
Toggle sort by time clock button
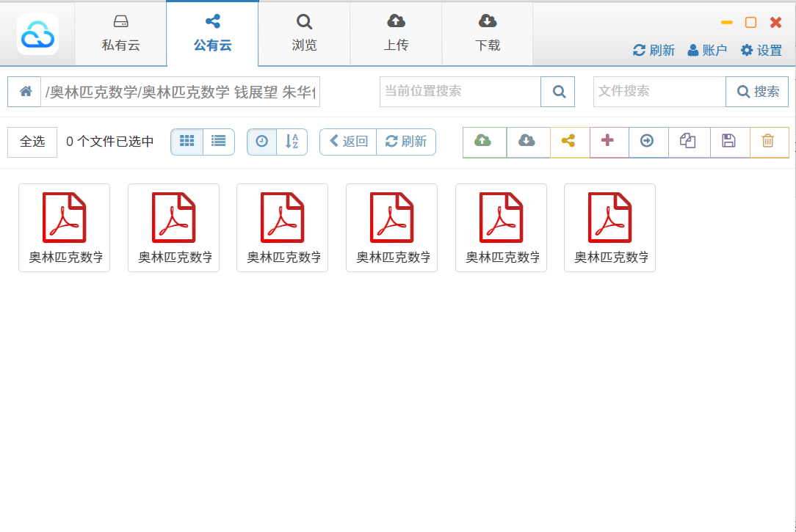[x=262, y=142]
